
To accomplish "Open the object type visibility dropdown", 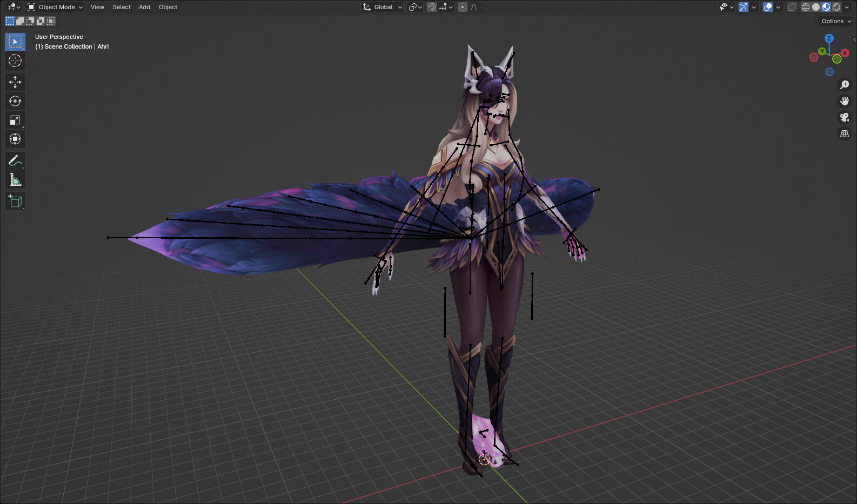I will (726, 7).
